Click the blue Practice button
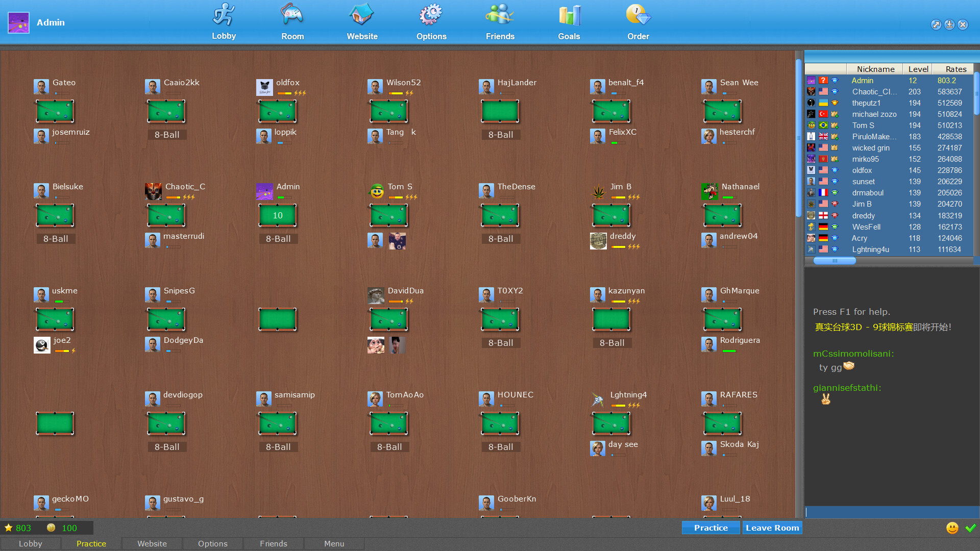The width and height of the screenshot is (980, 551). tap(711, 528)
